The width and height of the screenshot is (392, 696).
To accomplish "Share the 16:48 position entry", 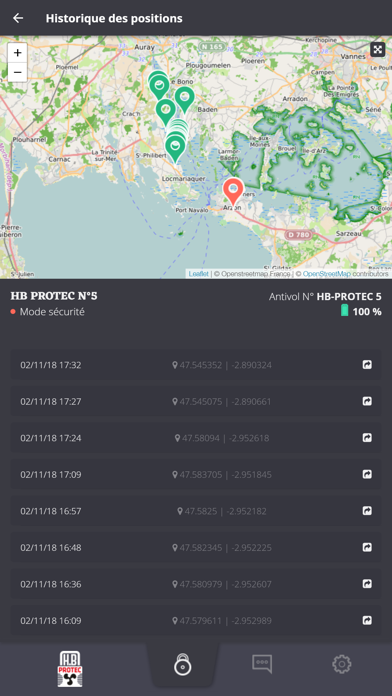I will (x=367, y=547).
